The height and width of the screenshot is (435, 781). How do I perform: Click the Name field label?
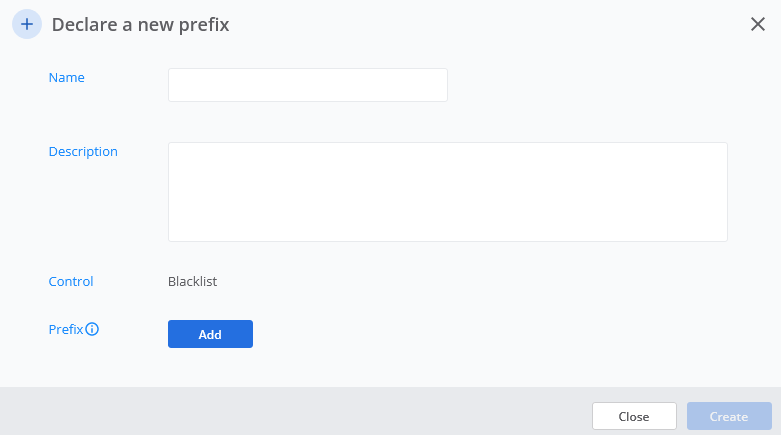(x=67, y=78)
